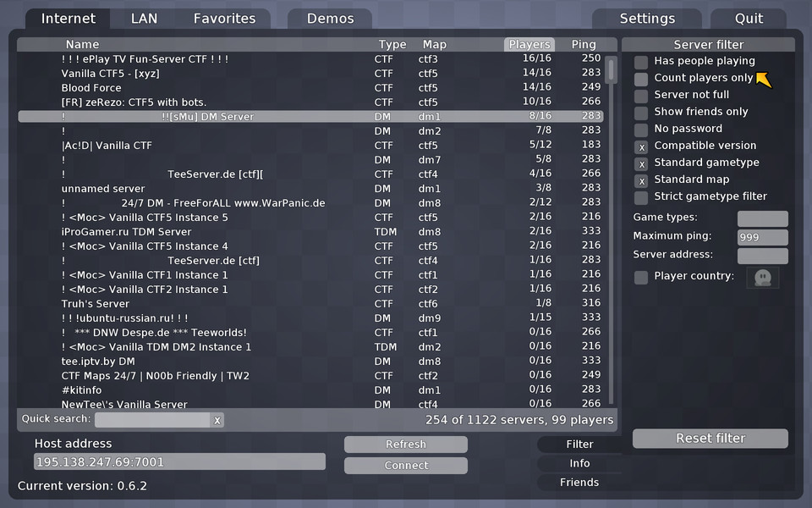Uncheck Standard gametype filter

coord(641,163)
